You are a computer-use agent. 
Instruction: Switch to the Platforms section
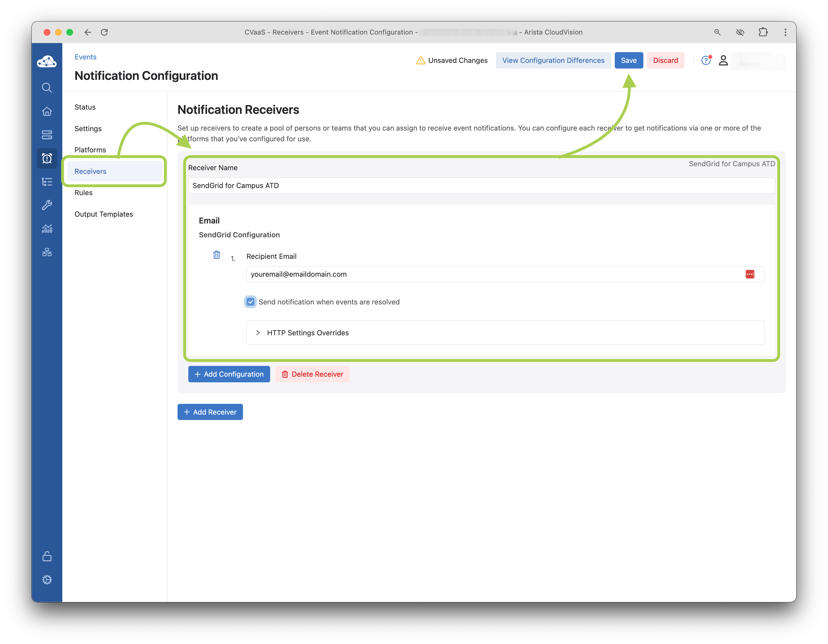(x=90, y=150)
